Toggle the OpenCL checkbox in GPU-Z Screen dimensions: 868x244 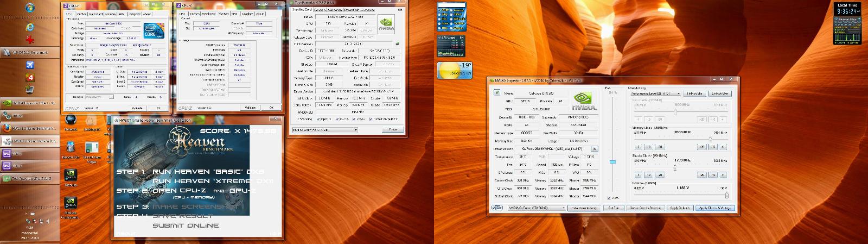(x=320, y=119)
